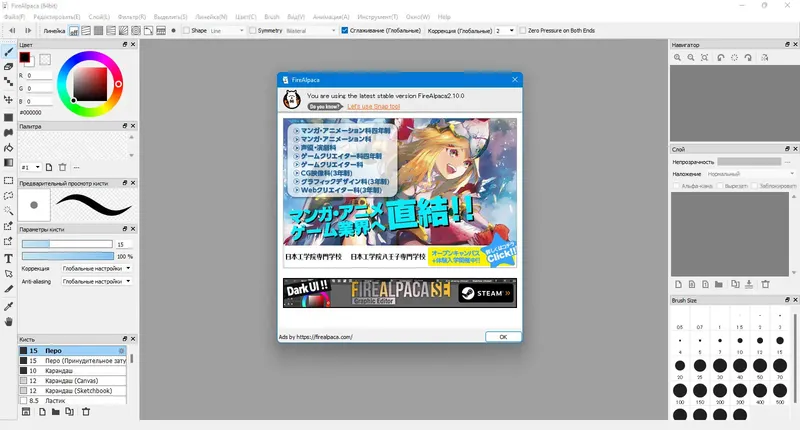The height and width of the screenshot is (430, 800).
Task: Click FireAlpaca SE Steam banner
Action: tap(400, 293)
